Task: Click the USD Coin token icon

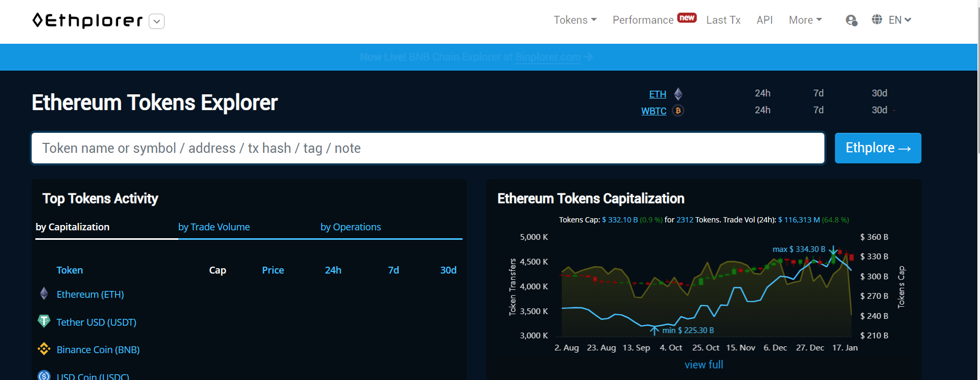Action: pyautogui.click(x=44, y=376)
